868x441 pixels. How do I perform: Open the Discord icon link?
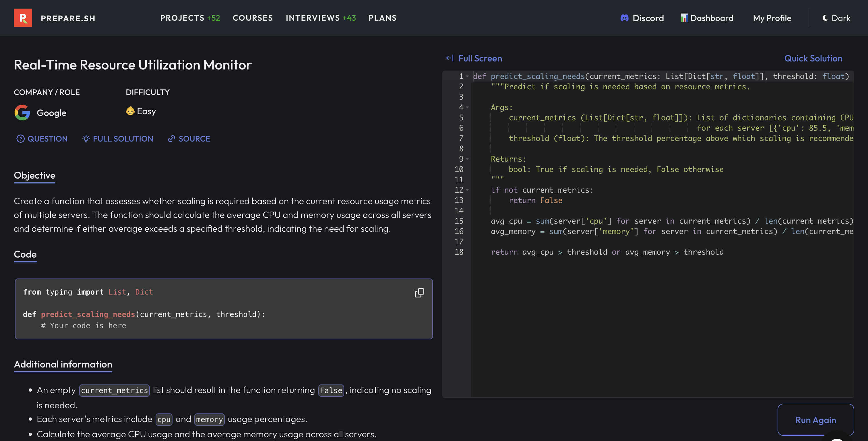[x=624, y=18]
